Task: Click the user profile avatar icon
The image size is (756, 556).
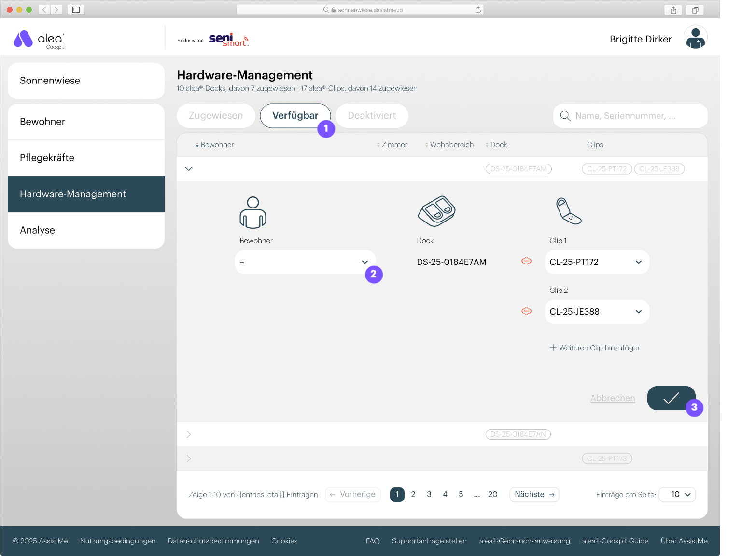Action: [x=695, y=38]
